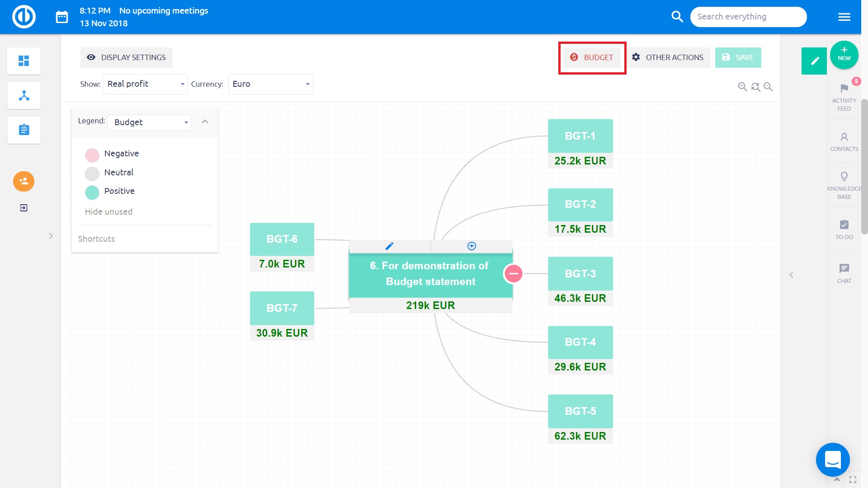Screen dimensions: 868x488
Task: Toggle Hide unused legend items
Action: pos(108,211)
